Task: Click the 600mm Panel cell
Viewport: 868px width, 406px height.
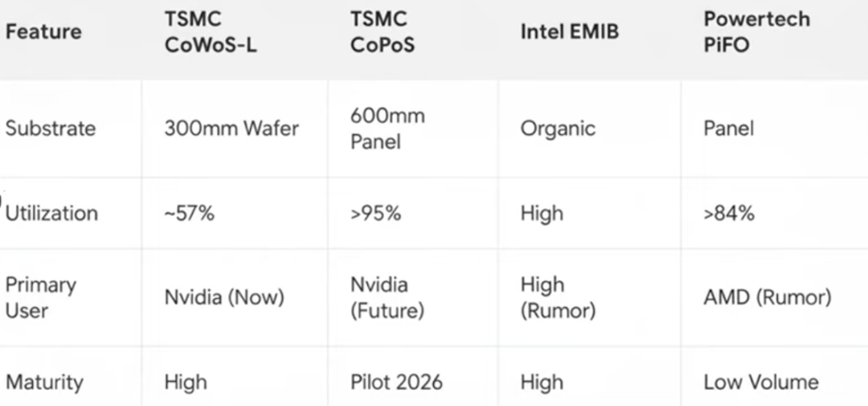Action: (x=387, y=129)
